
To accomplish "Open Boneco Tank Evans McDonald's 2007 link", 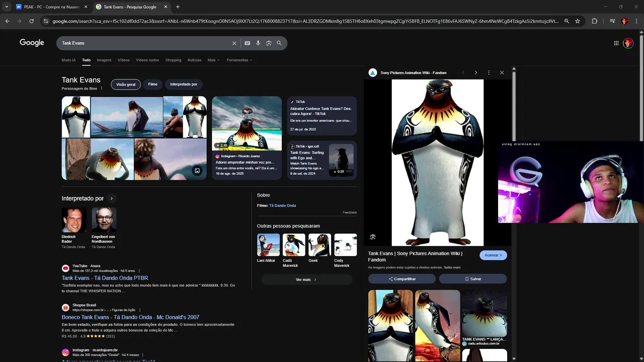I will (130, 317).
